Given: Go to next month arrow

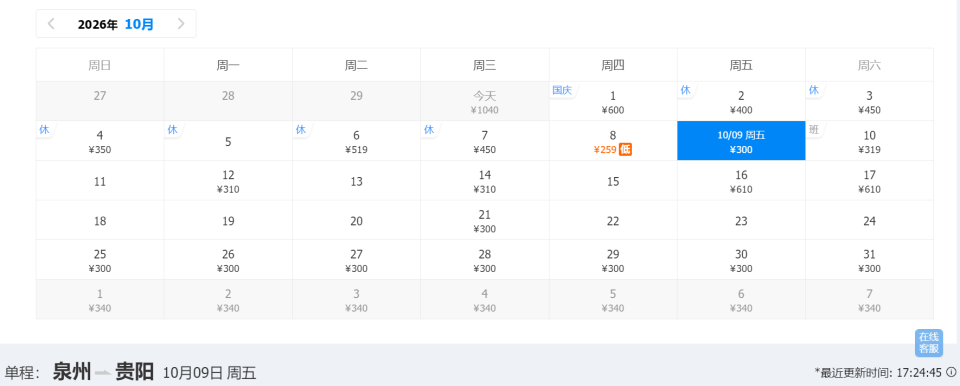Looking at the screenshot, I should pyautogui.click(x=181, y=24).
